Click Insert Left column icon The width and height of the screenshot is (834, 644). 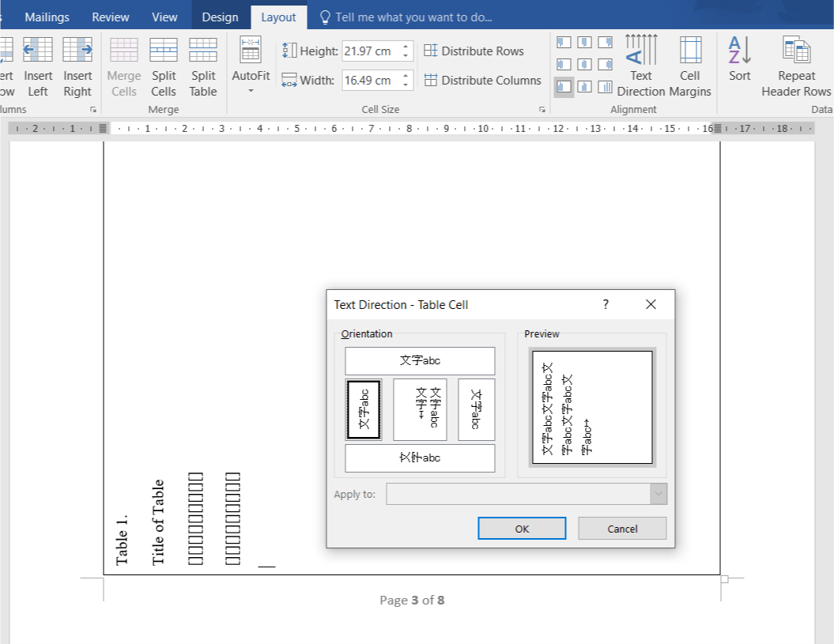(38, 50)
